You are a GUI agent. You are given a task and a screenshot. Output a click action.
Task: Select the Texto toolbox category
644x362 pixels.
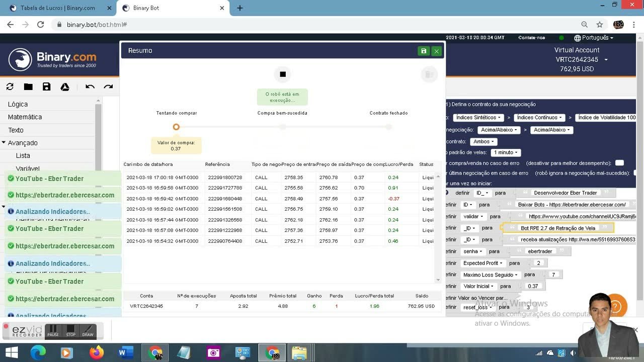16,130
